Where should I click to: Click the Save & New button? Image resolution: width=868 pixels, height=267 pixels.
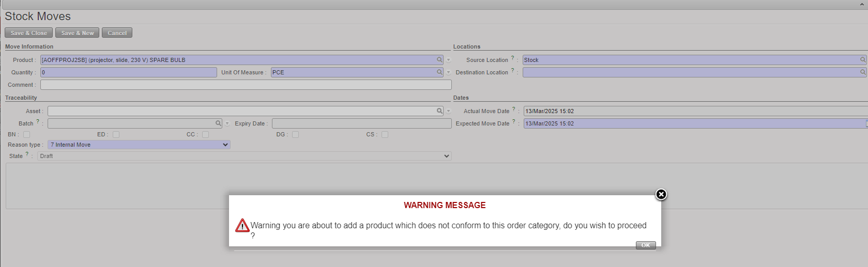click(x=77, y=33)
